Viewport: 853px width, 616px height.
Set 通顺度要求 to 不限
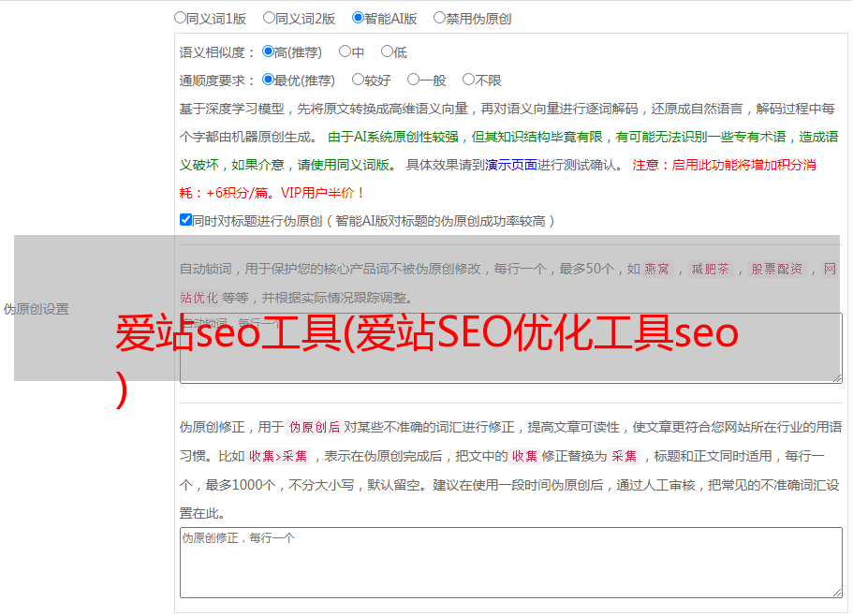click(468, 80)
